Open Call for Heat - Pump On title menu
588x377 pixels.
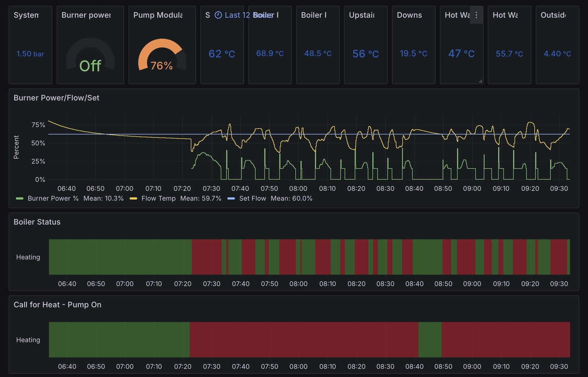point(57,305)
